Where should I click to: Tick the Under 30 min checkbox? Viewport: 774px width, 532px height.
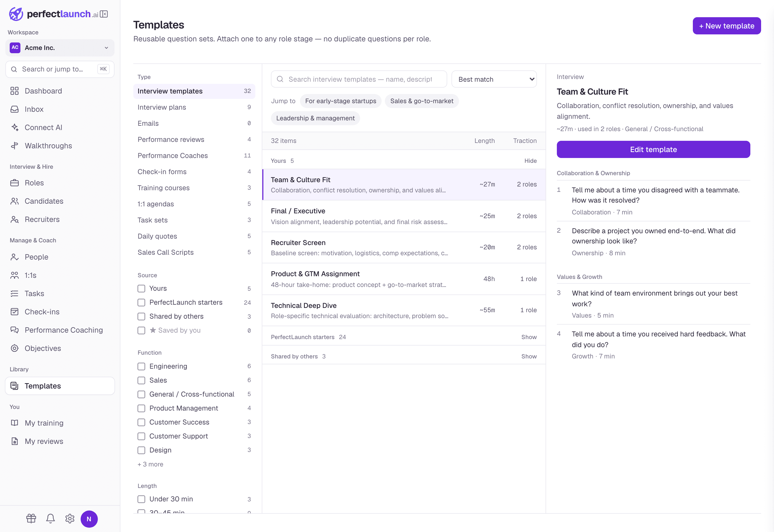coord(141,499)
